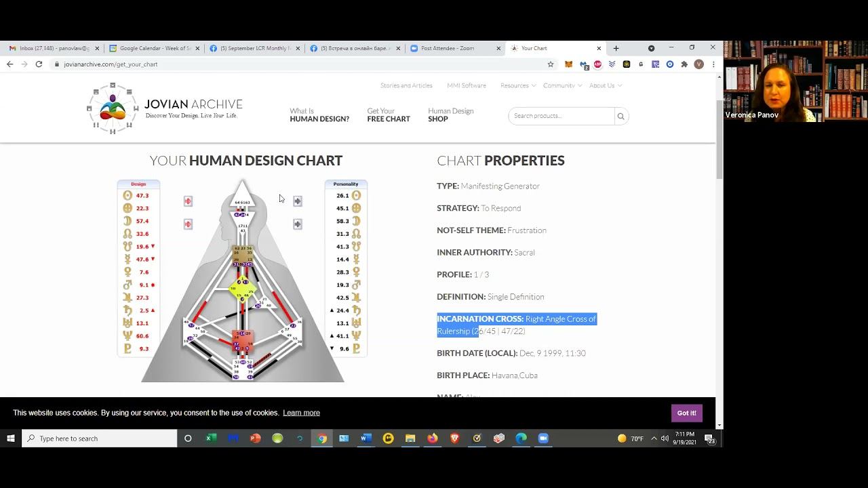Screen dimensions: 868x488
Task: Click the highlighted Incarnation Cross text
Action: pyautogui.click(x=517, y=325)
